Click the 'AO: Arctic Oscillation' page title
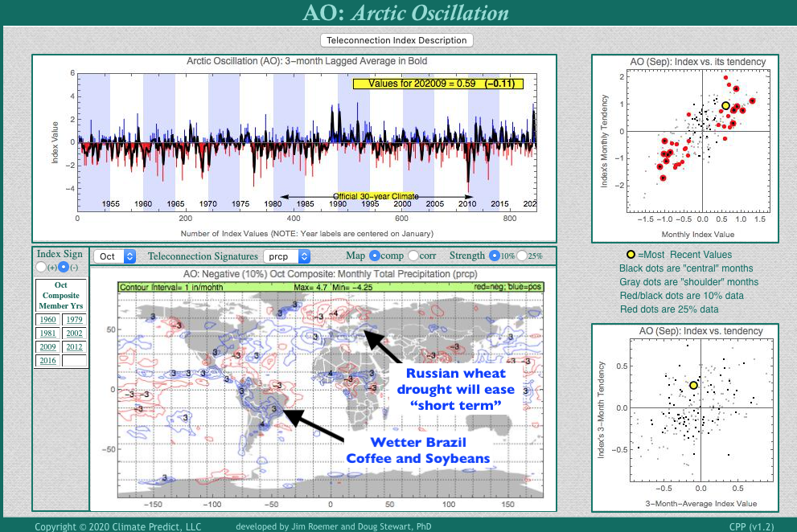This screenshot has width=797, height=532. click(x=405, y=13)
